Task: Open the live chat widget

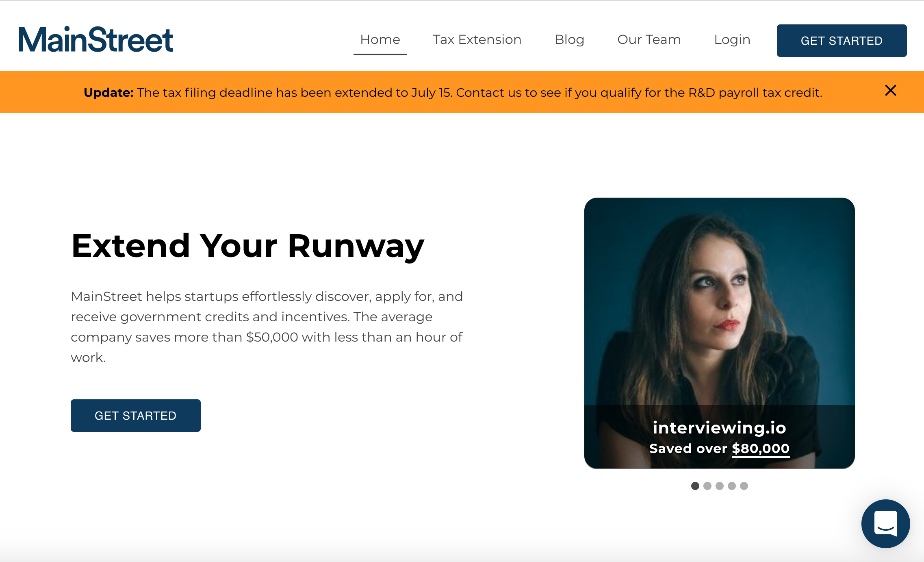Action: [x=886, y=524]
